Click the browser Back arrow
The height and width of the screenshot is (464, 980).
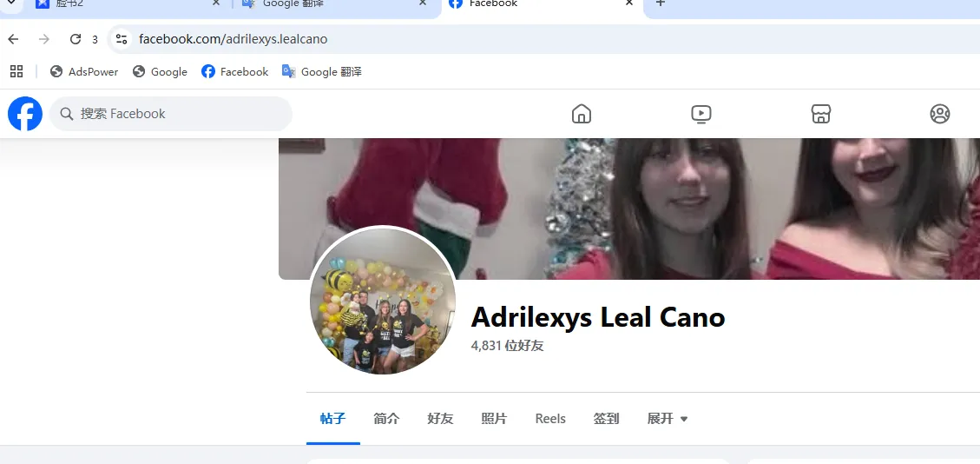13,39
